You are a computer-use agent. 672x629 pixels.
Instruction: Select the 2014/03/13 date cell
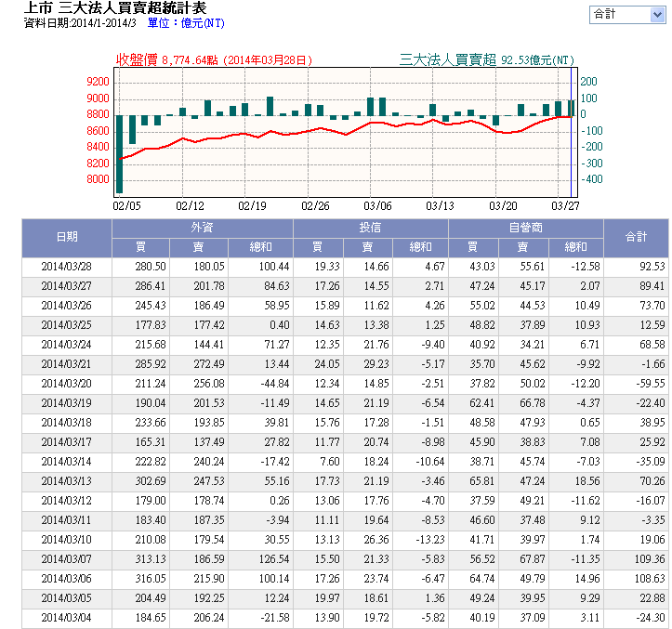(x=66, y=481)
